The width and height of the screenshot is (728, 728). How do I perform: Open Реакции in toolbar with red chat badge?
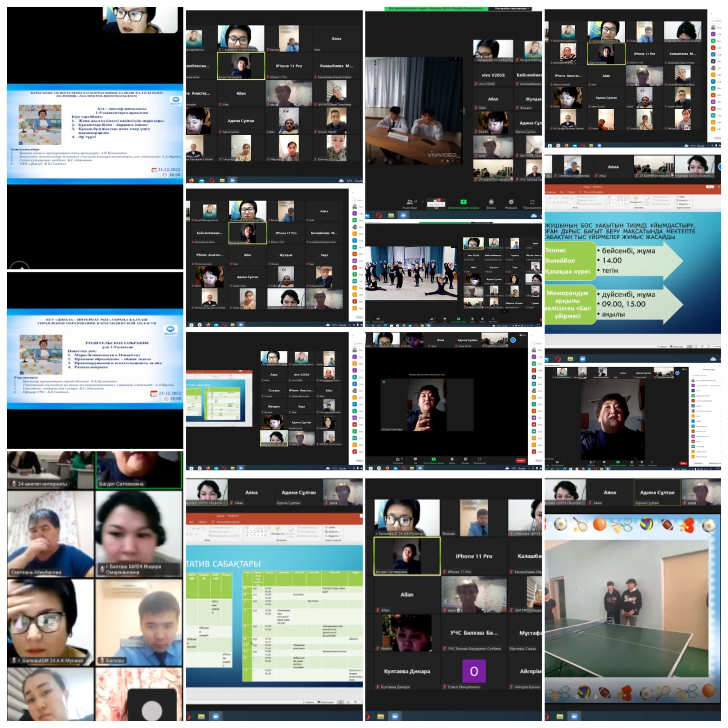click(511, 202)
